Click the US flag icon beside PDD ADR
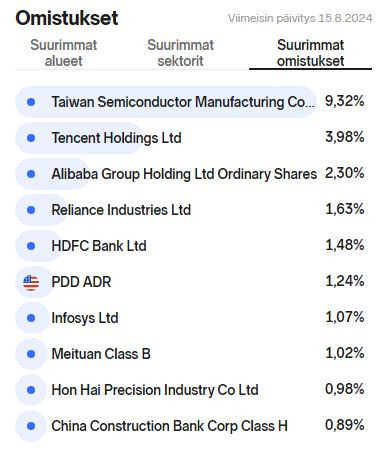Image resolution: width=388 pixels, height=455 pixels. click(31, 283)
